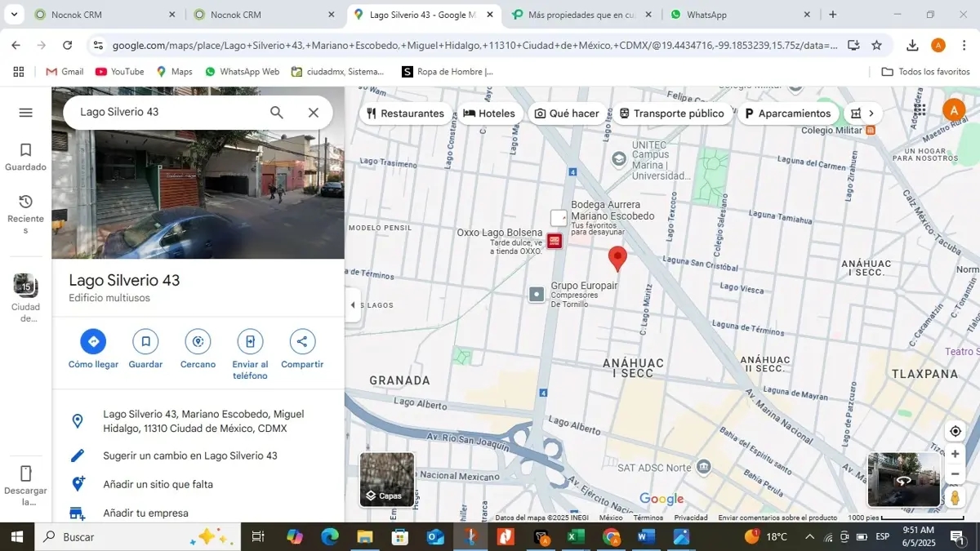Open the Street View preview thumbnail
Viewport: 980px width, 551px height.
(x=904, y=480)
